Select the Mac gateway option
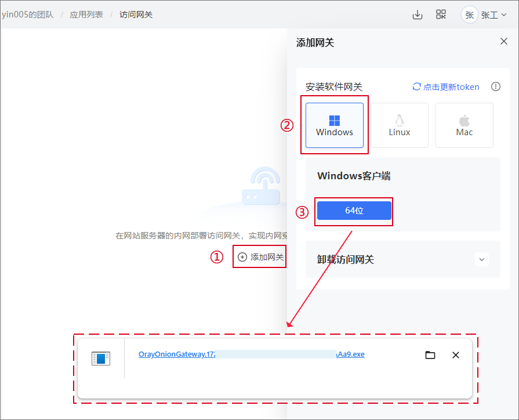 click(464, 125)
